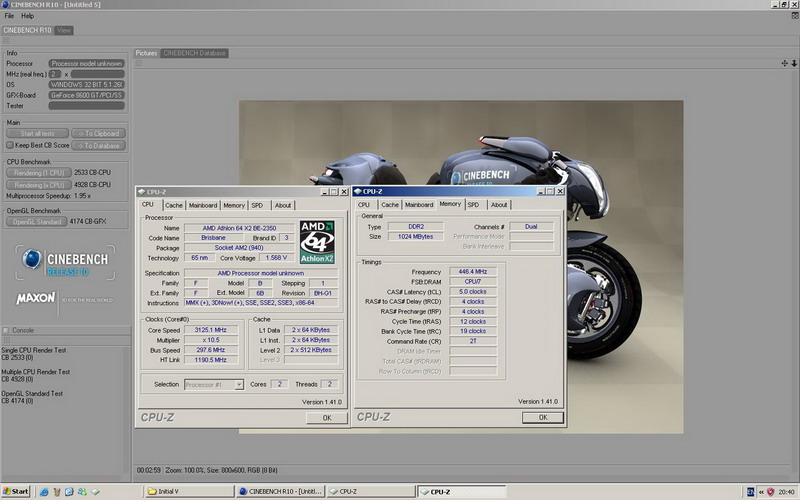Open the Windows Start menu
This screenshot has width=800, height=500.
pyautogui.click(x=16, y=492)
